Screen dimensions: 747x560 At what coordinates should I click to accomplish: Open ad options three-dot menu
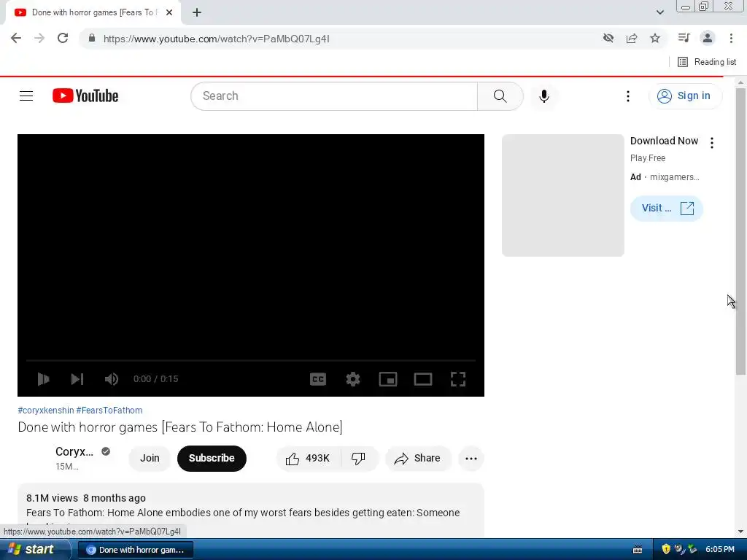[x=712, y=143]
